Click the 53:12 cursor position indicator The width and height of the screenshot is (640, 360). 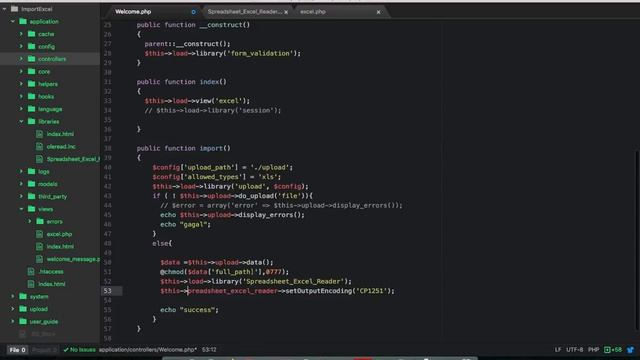coord(209,350)
